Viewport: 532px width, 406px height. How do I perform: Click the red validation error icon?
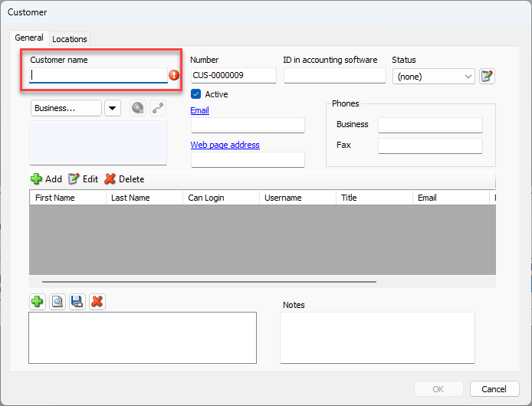tap(174, 75)
